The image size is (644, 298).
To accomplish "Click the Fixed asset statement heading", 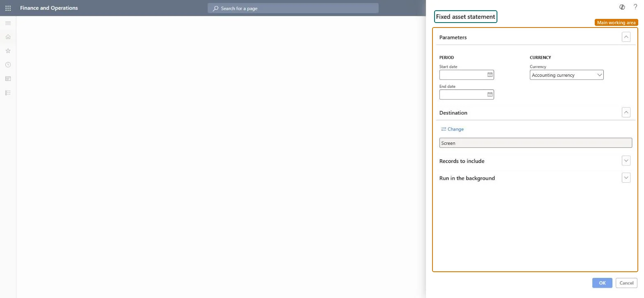I will click(465, 17).
